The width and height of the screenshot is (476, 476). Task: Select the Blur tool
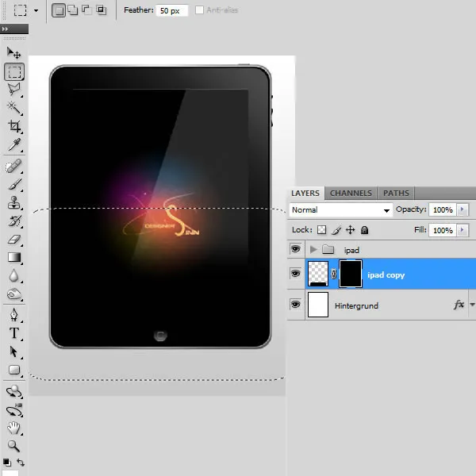click(x=14, y=275)
